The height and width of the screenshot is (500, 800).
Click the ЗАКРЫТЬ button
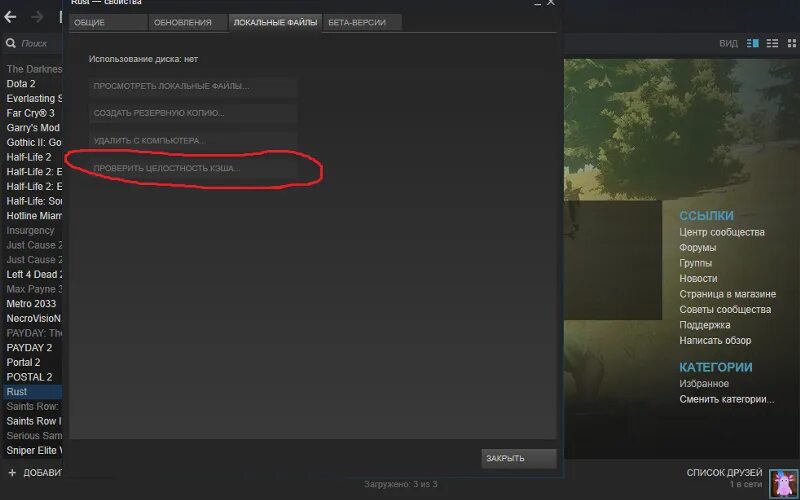click(519, 458)
